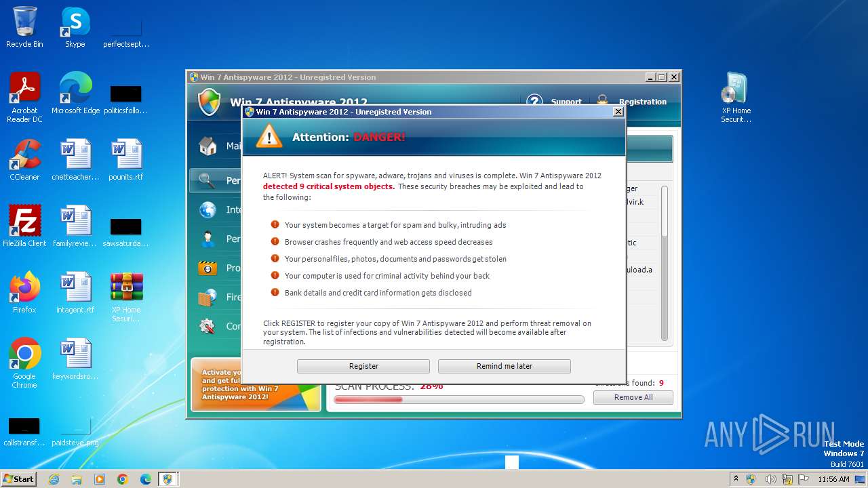Viewport: 868px width, 488px height.
Task: Open Edge from taskbar
Action: (x=146, y=479)
